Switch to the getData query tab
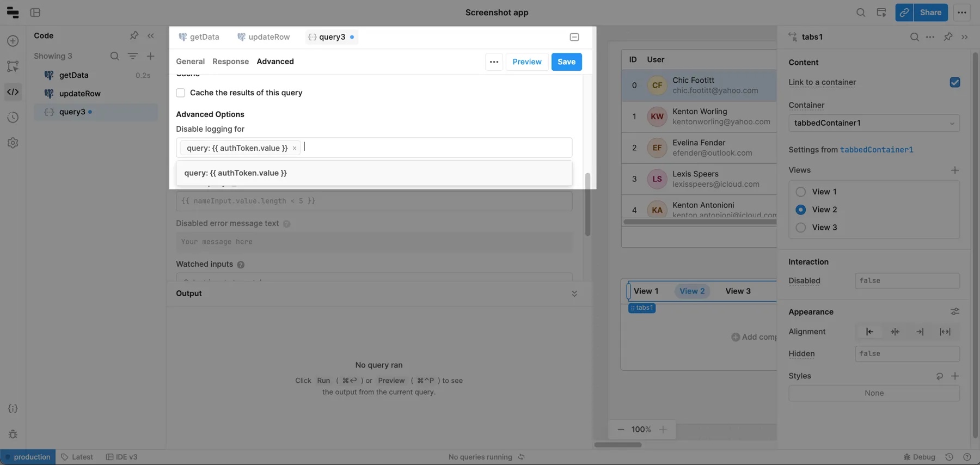The image size is (980, 465). point(199,37)
